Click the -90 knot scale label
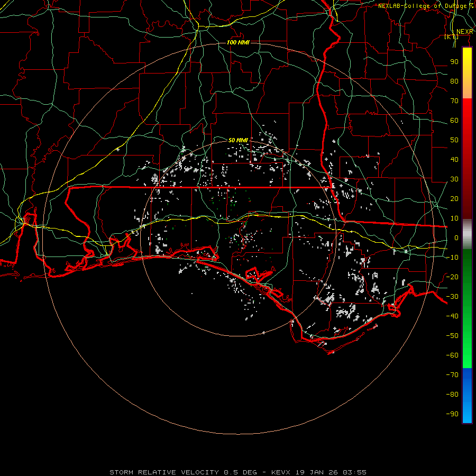The height and width of the screenshot is (476, 476). pos(452,414)
